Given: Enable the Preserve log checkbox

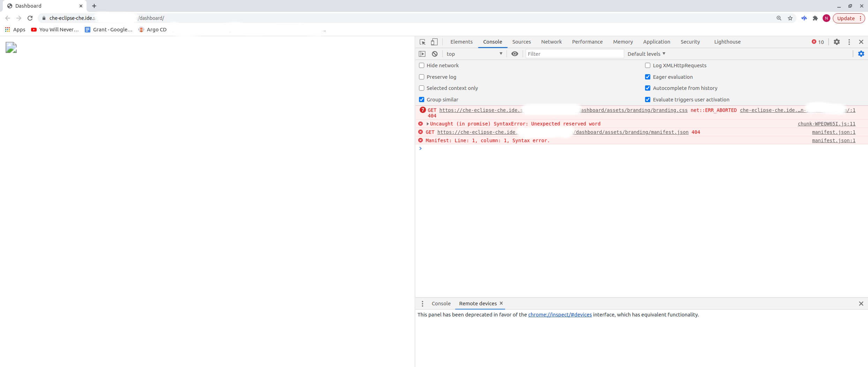Looking at the screenshot, I should click(x=421, y=77).
